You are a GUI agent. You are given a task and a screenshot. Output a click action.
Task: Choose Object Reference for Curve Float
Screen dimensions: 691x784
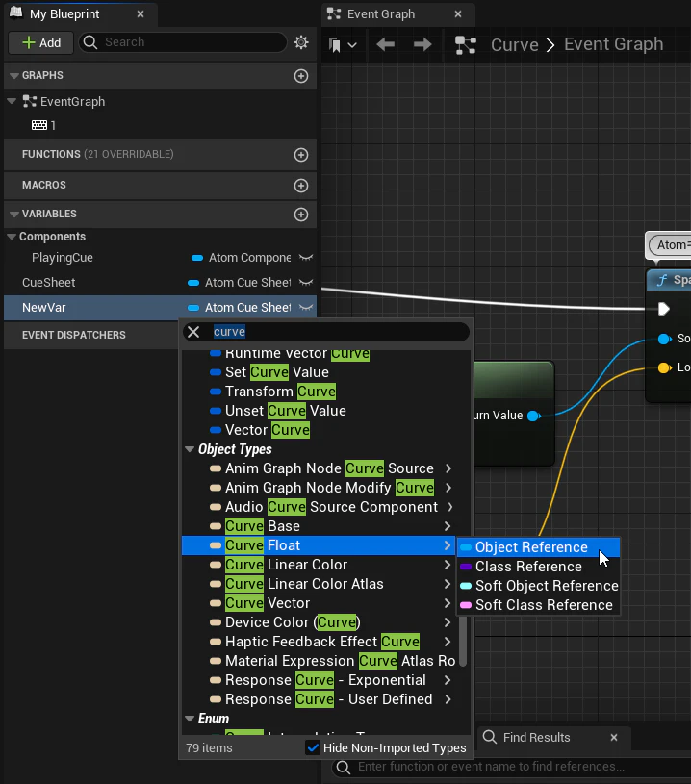pos(538,547)
